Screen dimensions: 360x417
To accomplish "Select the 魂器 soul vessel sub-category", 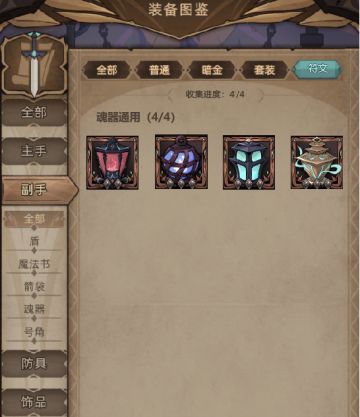I will [x=34, y=309].
